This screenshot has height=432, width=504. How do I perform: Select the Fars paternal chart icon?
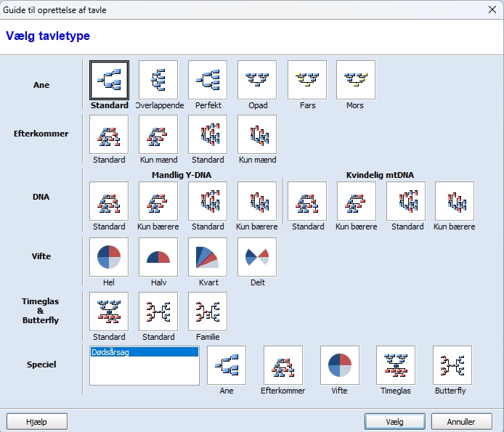pos(307,80)
